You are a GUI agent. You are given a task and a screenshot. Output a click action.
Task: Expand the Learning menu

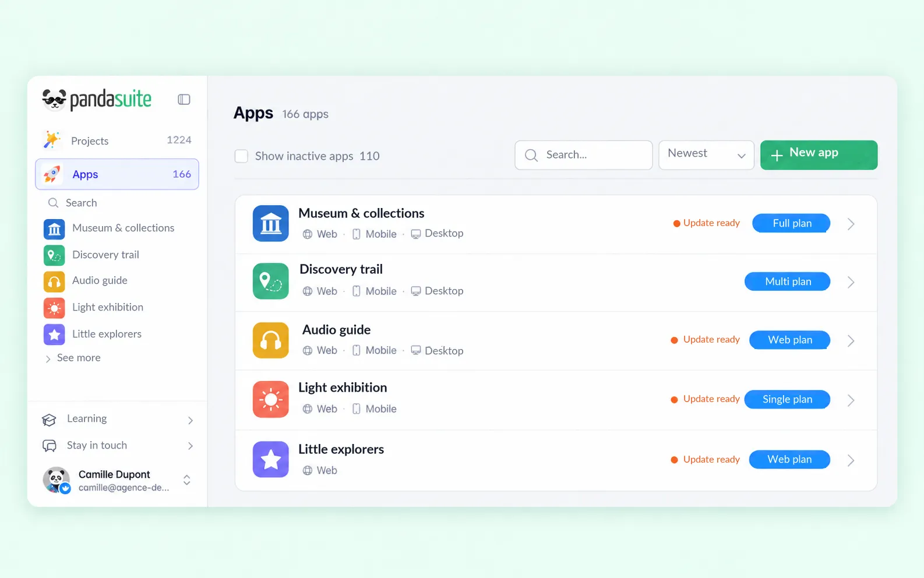pos(117,420)
